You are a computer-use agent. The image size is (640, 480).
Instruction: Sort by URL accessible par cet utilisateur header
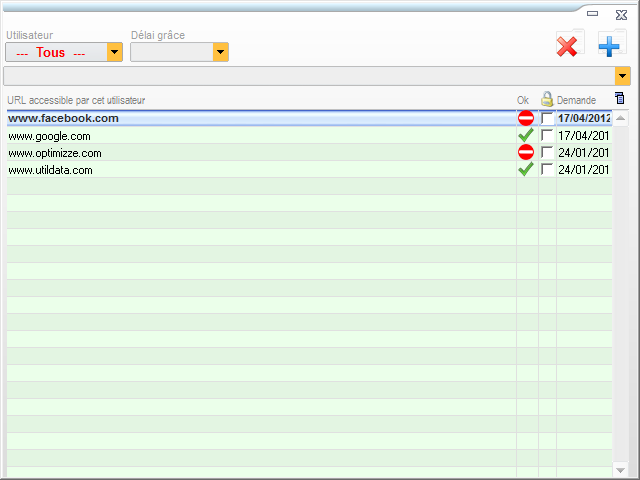76,100
